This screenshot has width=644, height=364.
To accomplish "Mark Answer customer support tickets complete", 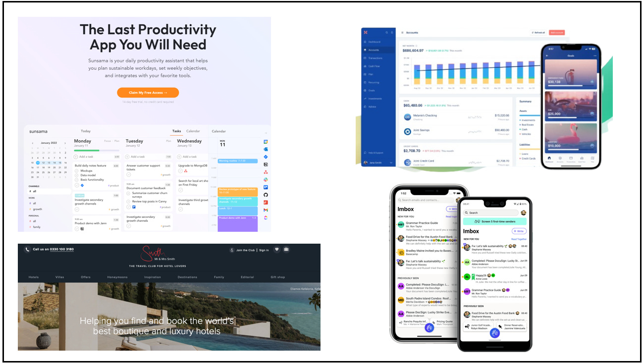I will 128,174.
